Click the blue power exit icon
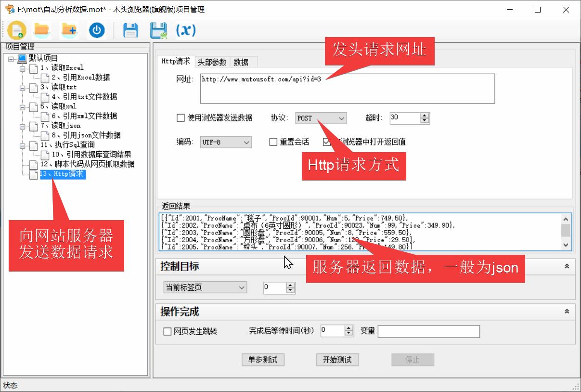581x392 pixels. pos(97,30)
